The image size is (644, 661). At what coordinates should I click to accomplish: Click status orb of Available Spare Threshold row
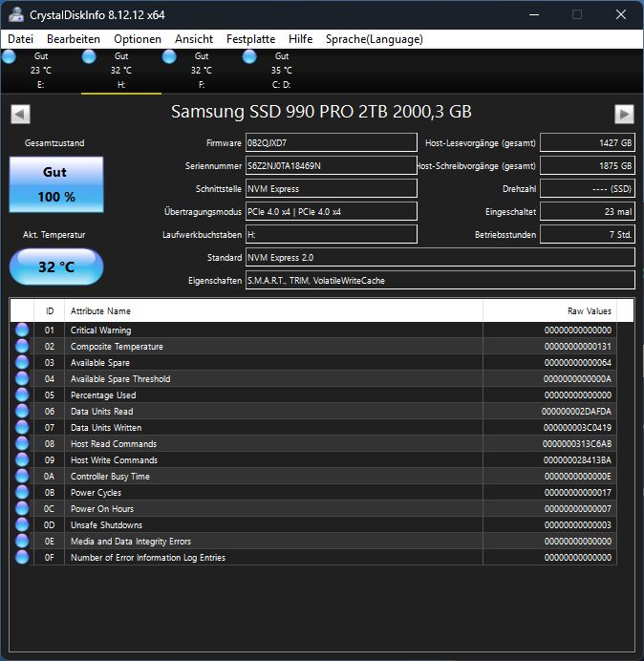[x=22, y=378]
